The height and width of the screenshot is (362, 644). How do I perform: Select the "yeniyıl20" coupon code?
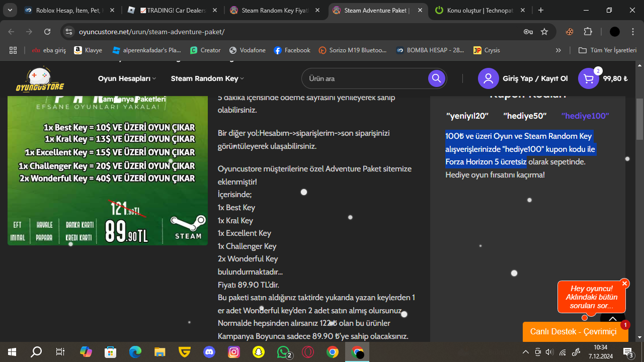click(x=467, y=116)
